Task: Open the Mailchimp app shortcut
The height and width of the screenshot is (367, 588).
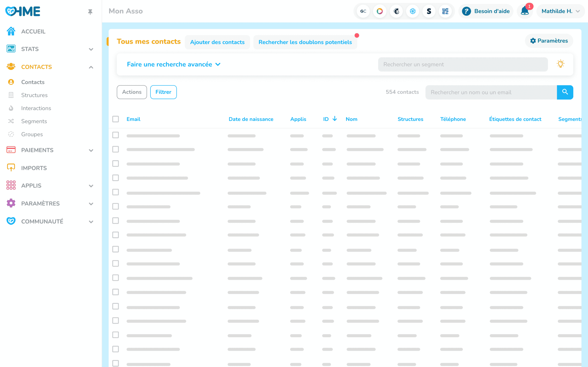Action: point(396,11)
